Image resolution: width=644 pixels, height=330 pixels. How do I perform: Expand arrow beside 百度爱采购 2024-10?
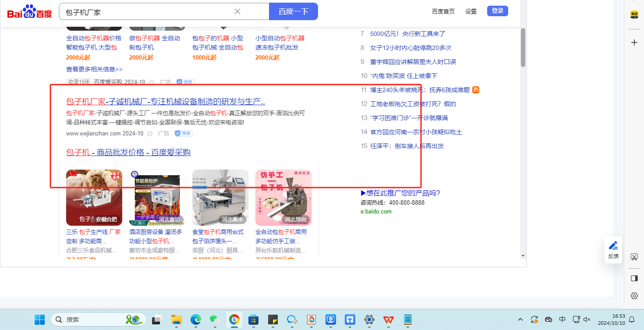click(x=152, y=82)
